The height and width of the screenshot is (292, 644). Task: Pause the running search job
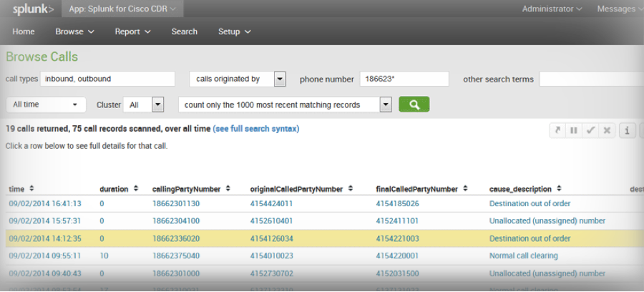point(573,130)
